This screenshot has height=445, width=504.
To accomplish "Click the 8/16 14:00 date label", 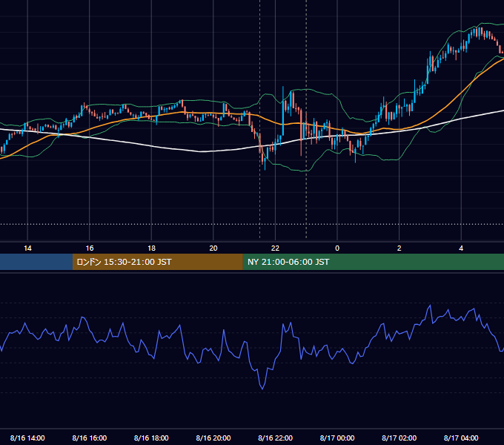I will point(27,438).
